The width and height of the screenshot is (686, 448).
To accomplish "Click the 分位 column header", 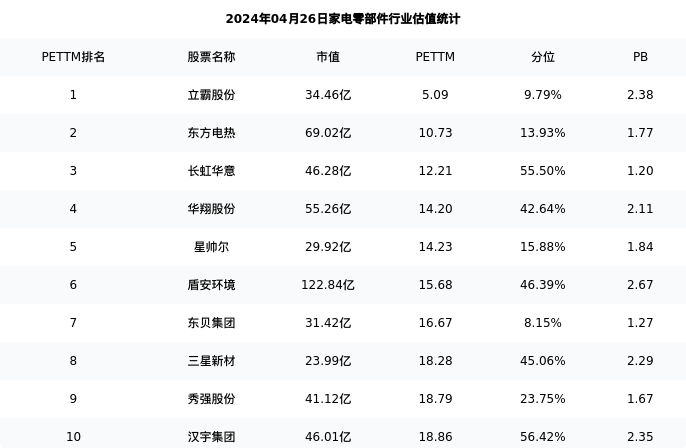I will click(542, 57).
